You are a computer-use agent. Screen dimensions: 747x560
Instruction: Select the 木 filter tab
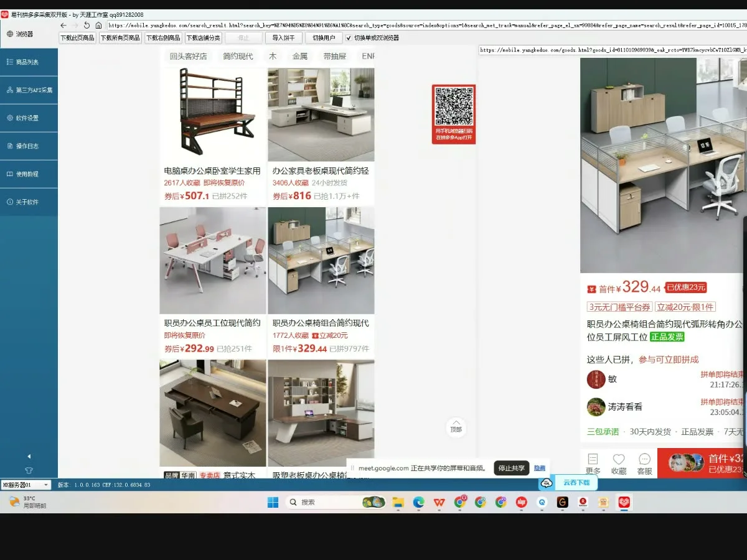(x=273, y=57)
